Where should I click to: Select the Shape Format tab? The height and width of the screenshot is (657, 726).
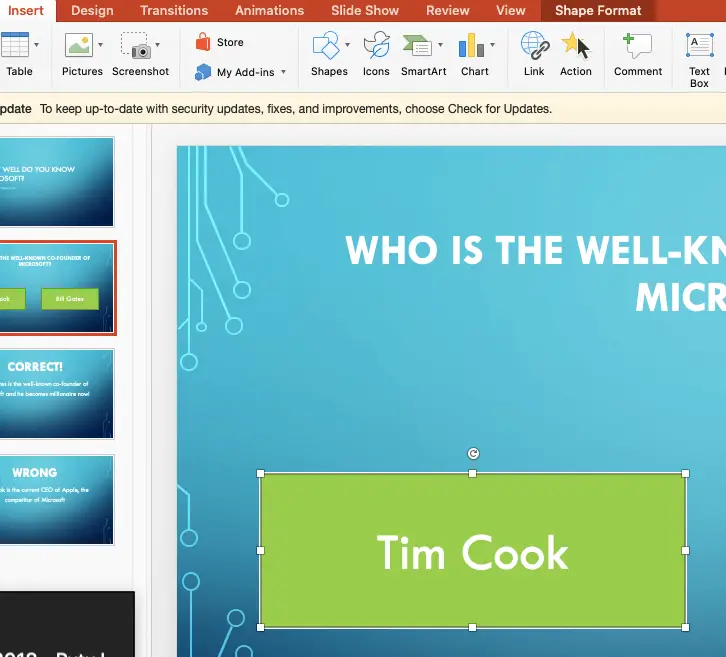tap(598, 11)
